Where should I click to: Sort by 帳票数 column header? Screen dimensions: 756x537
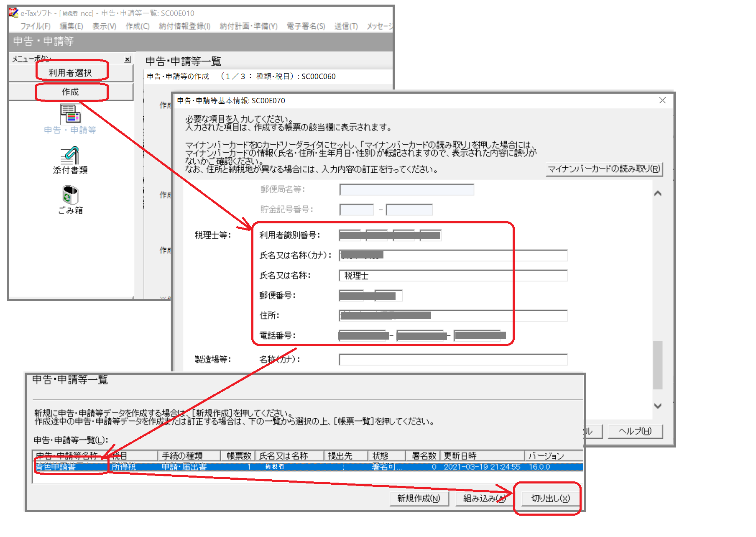[x=238, y=455]
